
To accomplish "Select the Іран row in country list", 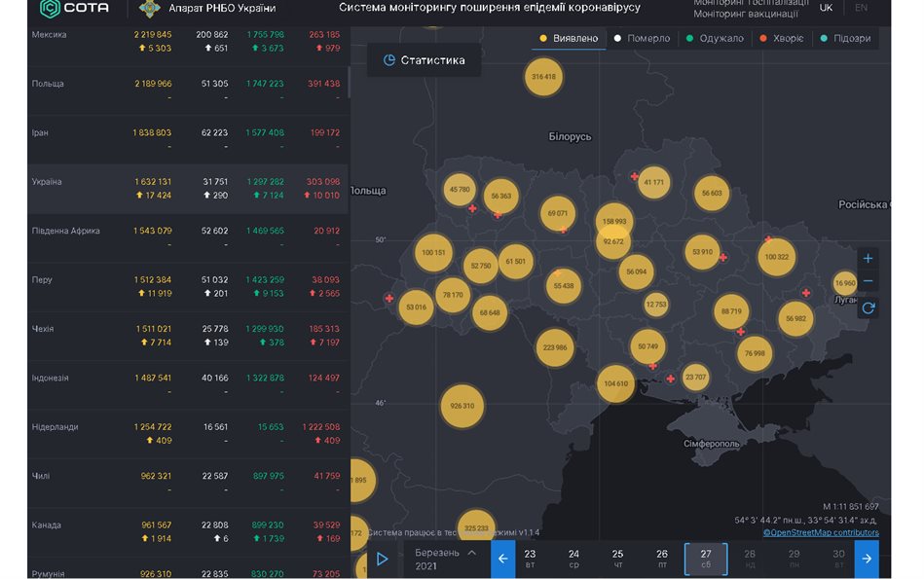I will click(187, 139).
